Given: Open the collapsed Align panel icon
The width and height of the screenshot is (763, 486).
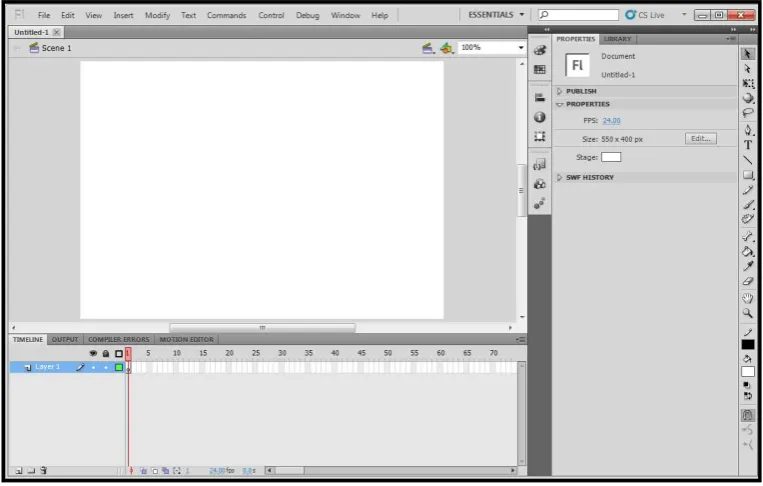Looking at the screenshot, I should pyautogui.click(x=540, y=97).
